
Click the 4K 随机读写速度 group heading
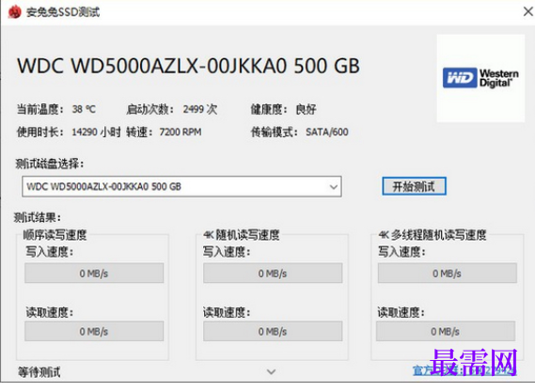coord(242,235)
